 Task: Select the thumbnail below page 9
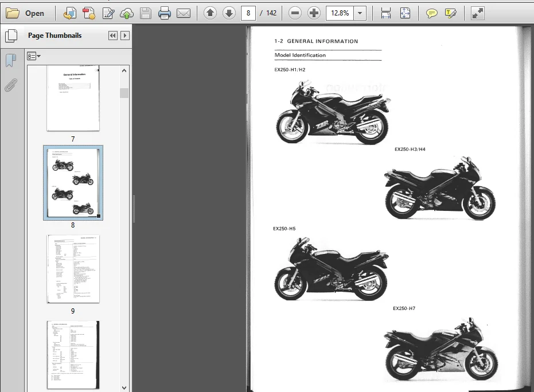[x=73, y=355]
